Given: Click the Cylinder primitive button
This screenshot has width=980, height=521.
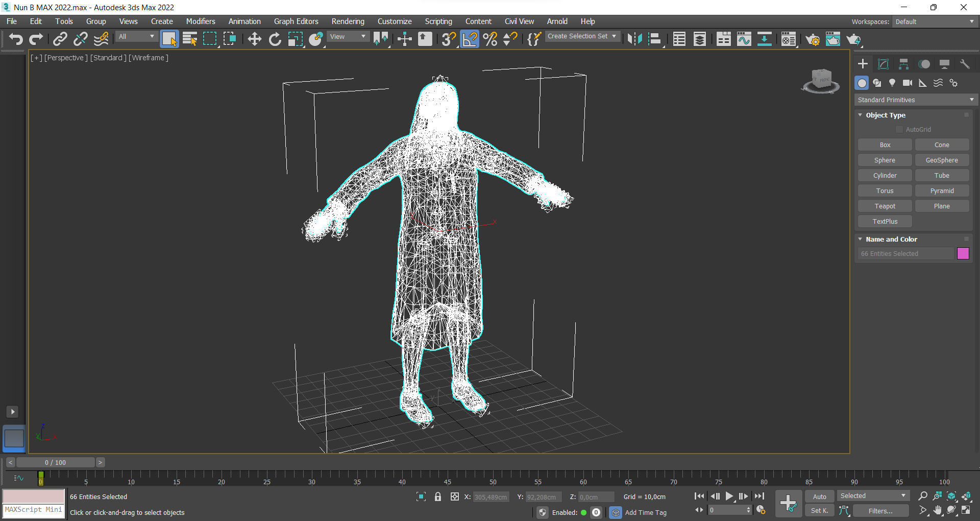Looking at the screenshot, I should 885,175.
